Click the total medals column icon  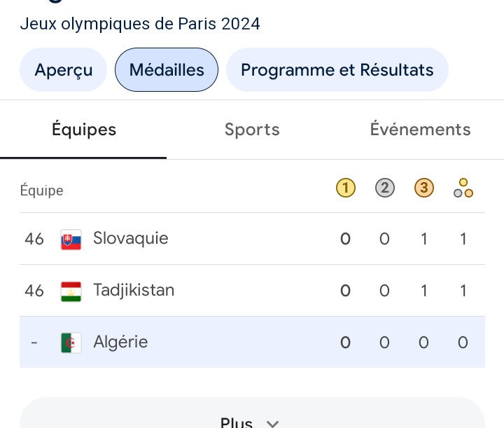pos(463,188)
